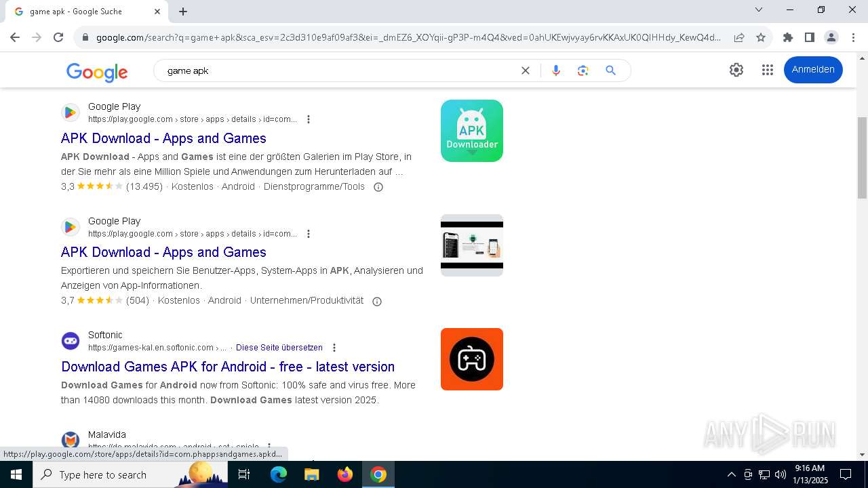Open the volume control in the tray
The image size is (868, 488).
point(780,474)
